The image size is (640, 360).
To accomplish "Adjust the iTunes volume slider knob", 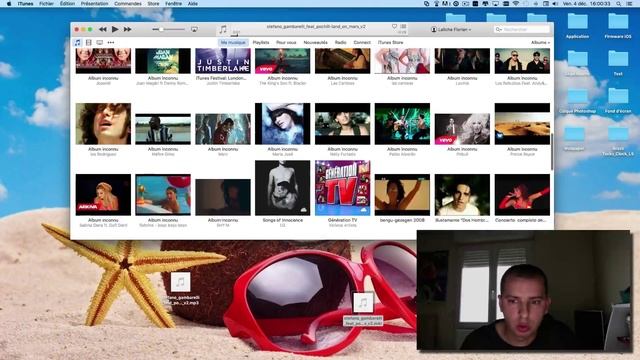I will [x=161, y=29].
